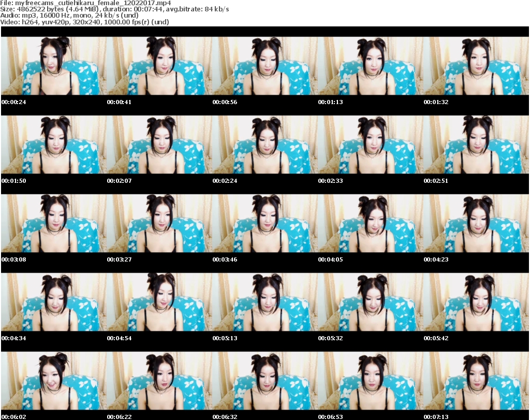Open the frame thumbnail timed 00:00:56

coord(265,66)
